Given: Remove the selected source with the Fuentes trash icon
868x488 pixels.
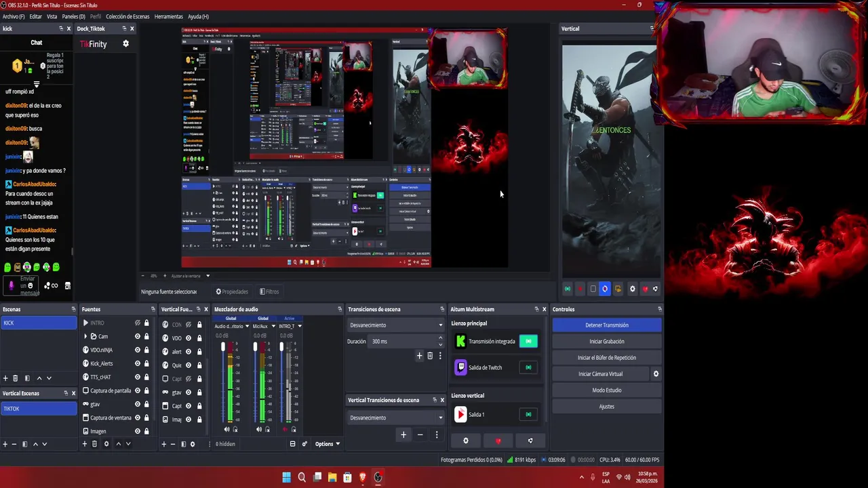Looking at the screenshot, I should 94,444.
